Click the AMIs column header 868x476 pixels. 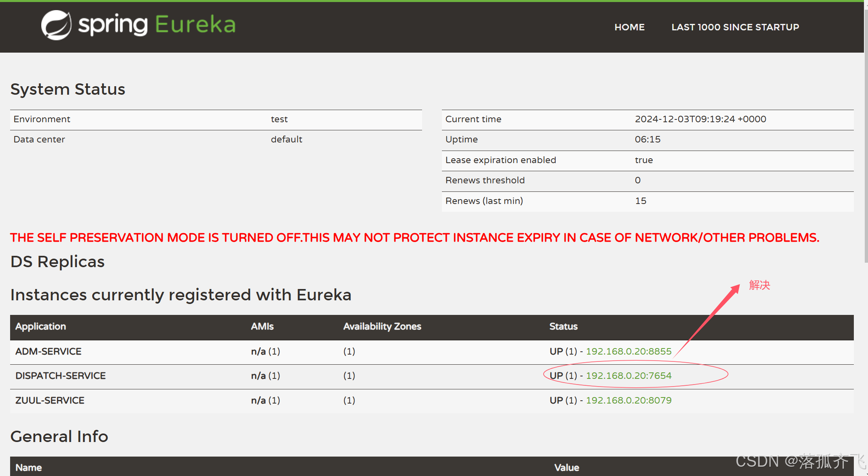[x=262, y=327]
